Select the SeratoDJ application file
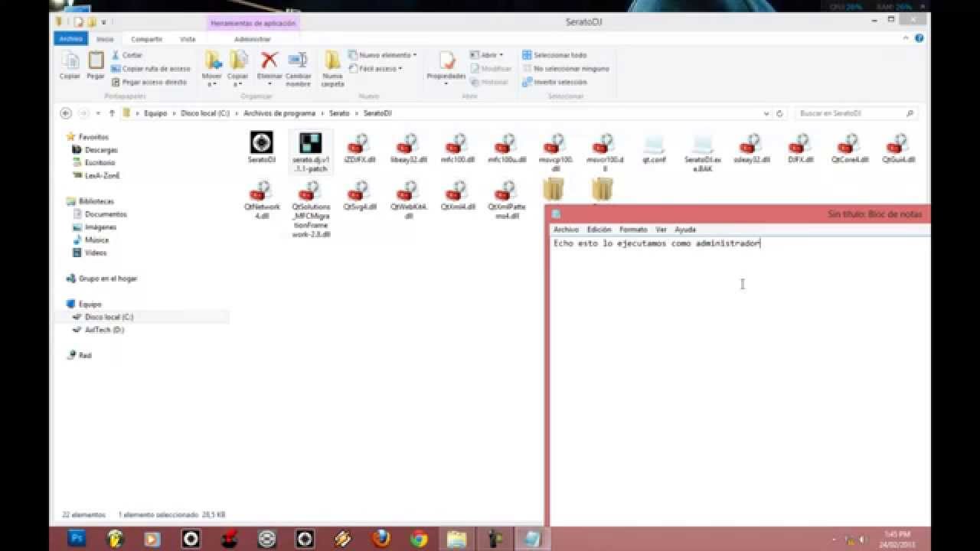This screenshot has width=980, height=551. (261, 148)
